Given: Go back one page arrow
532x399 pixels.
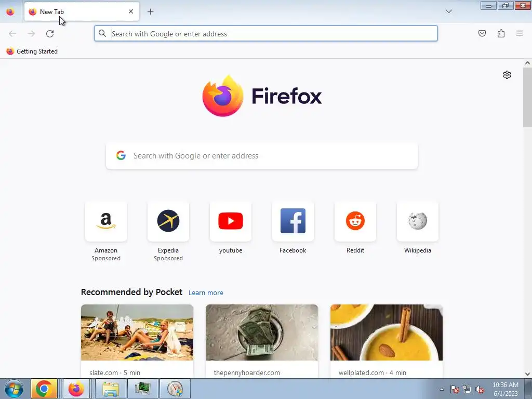Looking at the screenshot, I should [x=12, y=33].
